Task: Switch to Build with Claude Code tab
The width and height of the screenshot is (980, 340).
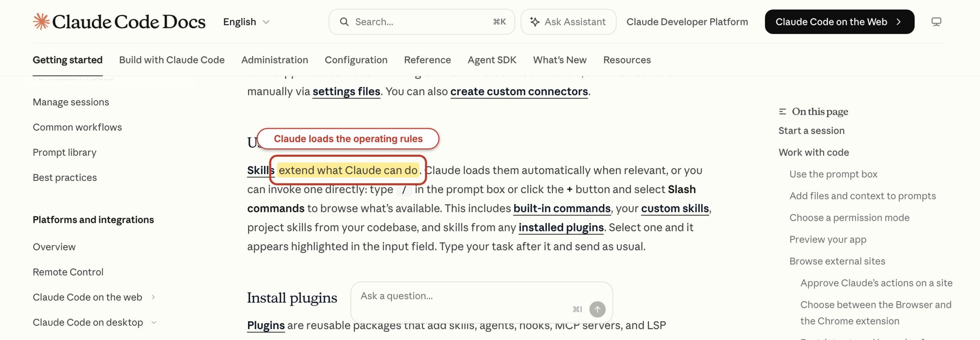Action: coord(172,60)
